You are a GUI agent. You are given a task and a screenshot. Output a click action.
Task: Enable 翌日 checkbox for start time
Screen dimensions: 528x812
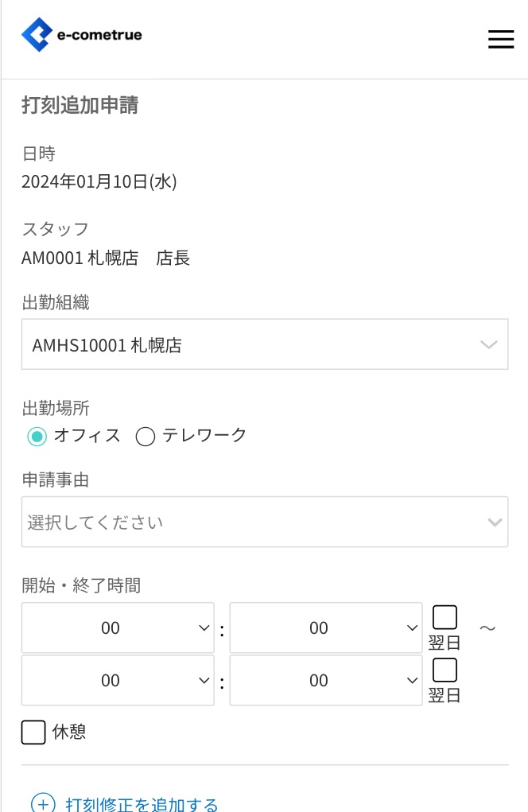(445, 617)
